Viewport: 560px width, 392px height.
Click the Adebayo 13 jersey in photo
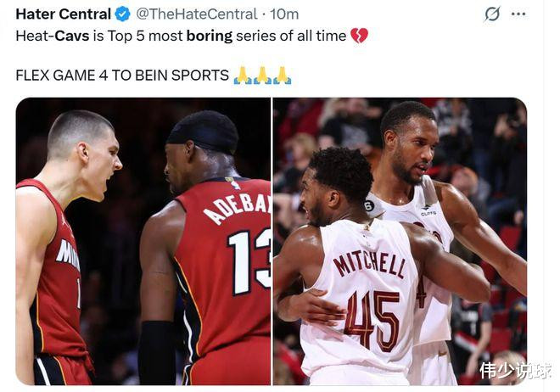click(225, 272)
